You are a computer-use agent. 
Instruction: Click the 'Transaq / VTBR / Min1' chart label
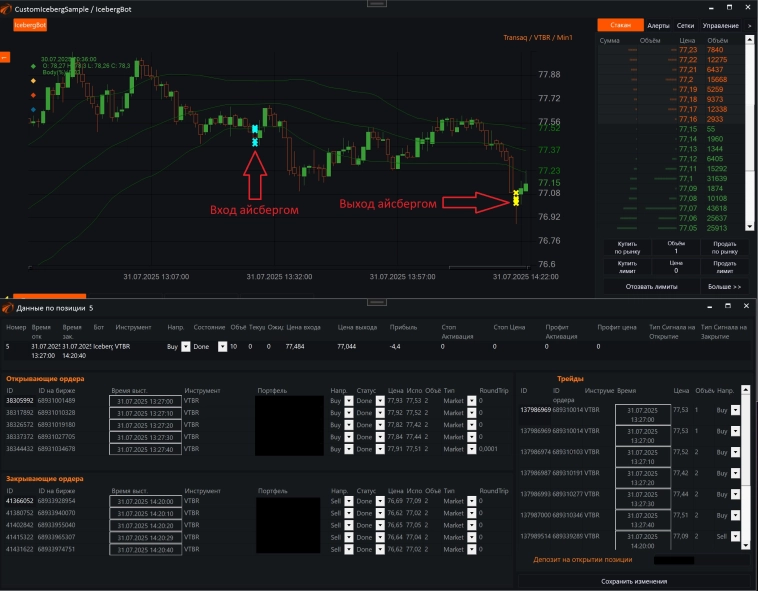pyautogui.click(x=538, y=37)
